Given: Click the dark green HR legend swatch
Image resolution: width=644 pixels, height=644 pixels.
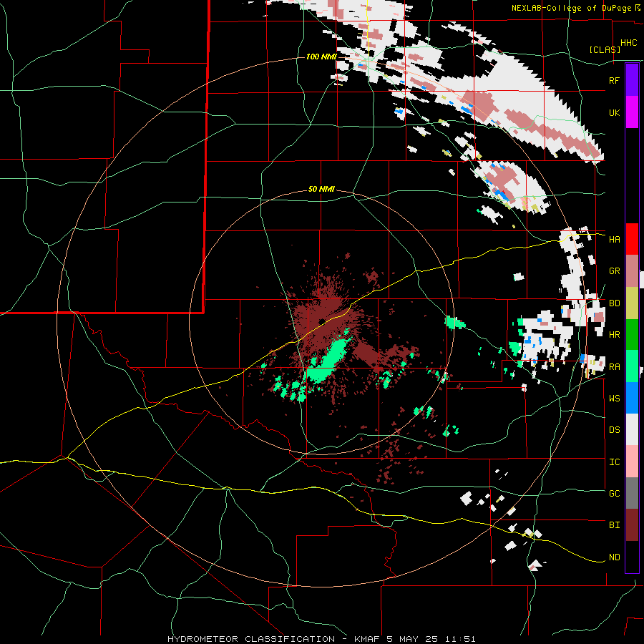Looking at the screenshot, I should tap(632, 334).
